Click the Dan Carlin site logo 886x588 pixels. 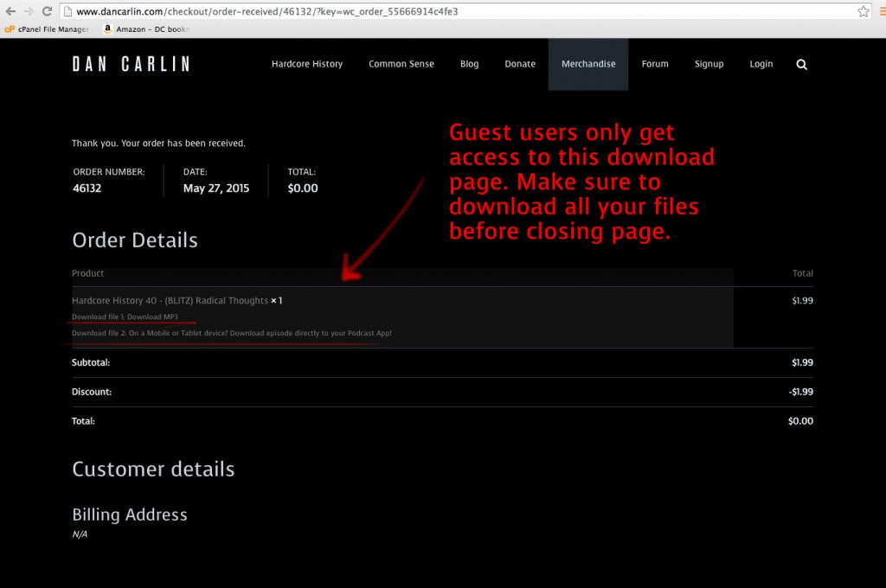(131, 64)
